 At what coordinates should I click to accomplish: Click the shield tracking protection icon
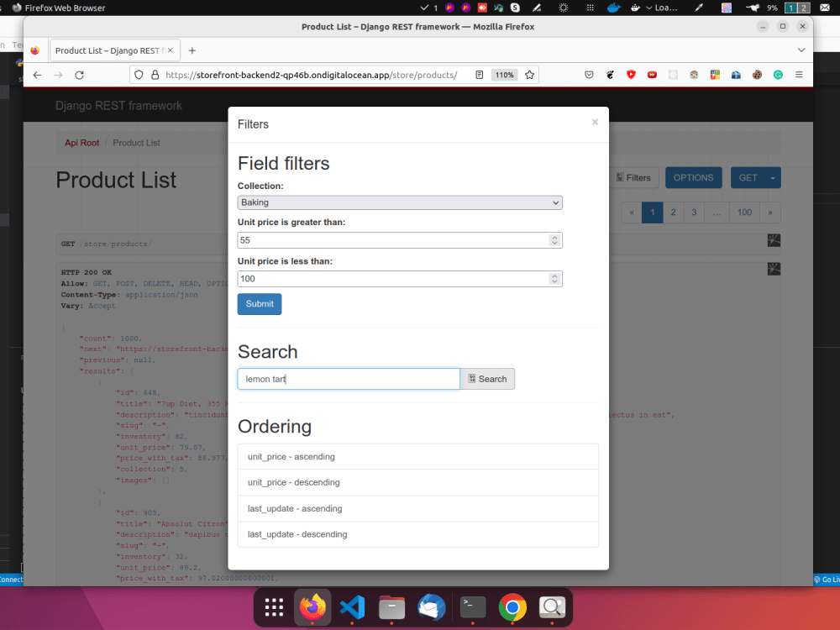click(x=139, y=75)
